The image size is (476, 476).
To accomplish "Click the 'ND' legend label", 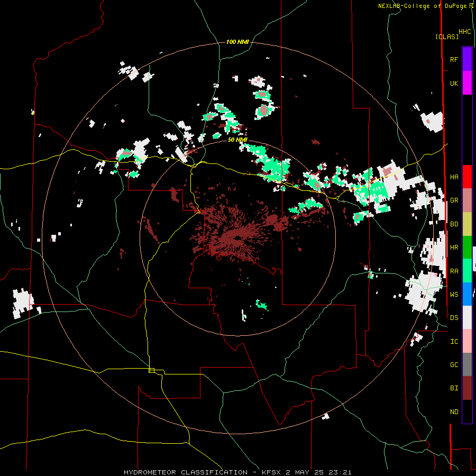I will tap(454, 411).
